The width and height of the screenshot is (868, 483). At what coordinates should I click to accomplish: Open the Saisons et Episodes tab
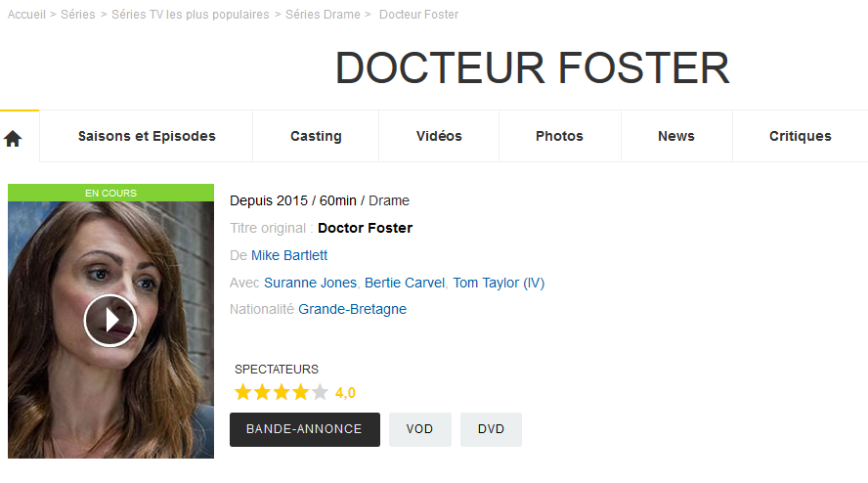147,136
